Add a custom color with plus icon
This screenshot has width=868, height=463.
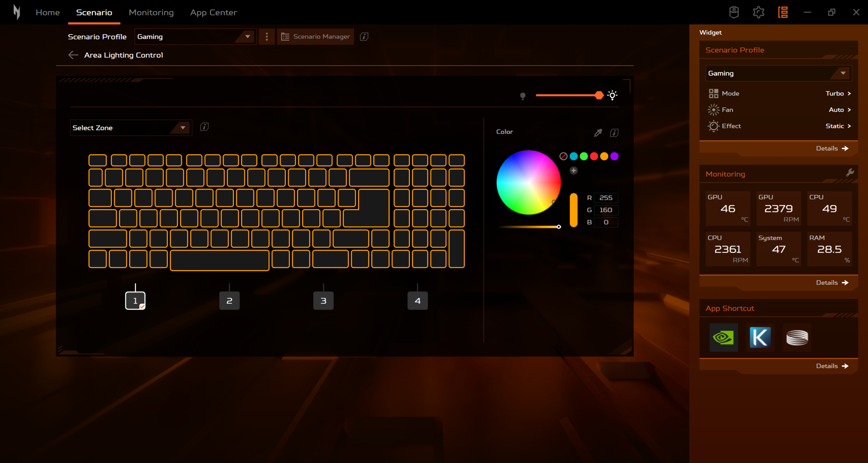coord(573,170)
